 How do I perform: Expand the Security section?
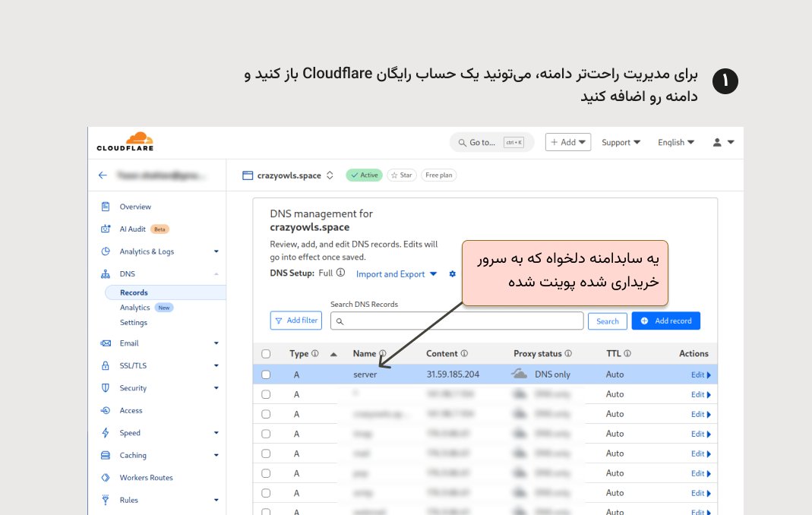[x=216, y=387]
